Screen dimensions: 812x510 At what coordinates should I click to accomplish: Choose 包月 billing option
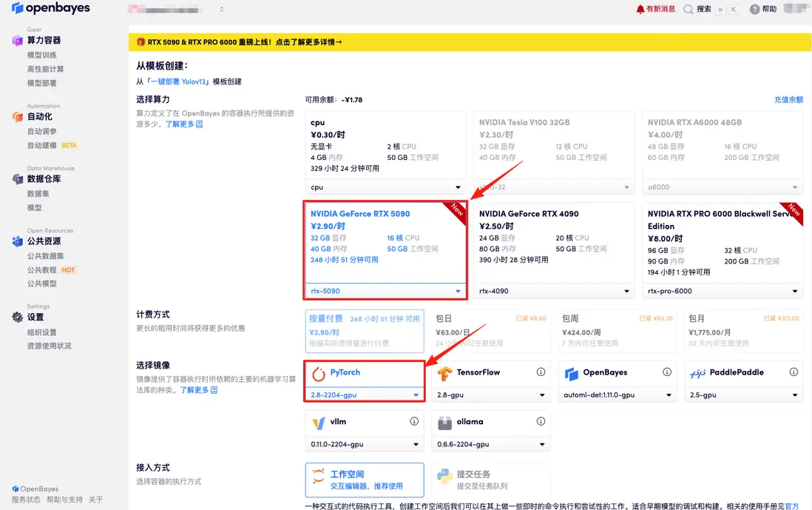[x=744, y=331]
